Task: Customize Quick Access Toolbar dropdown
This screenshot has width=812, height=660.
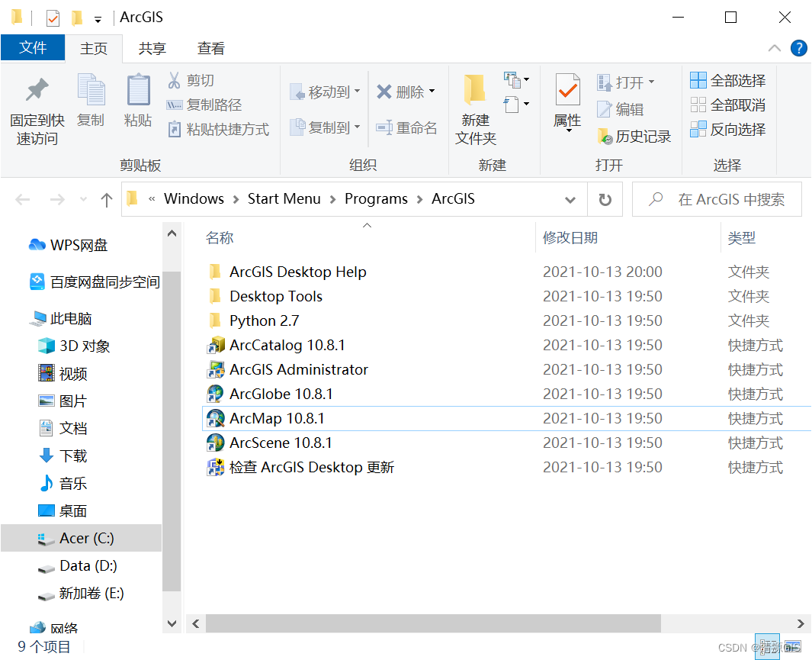Action: pyautogui.click(x=98, y=20)
